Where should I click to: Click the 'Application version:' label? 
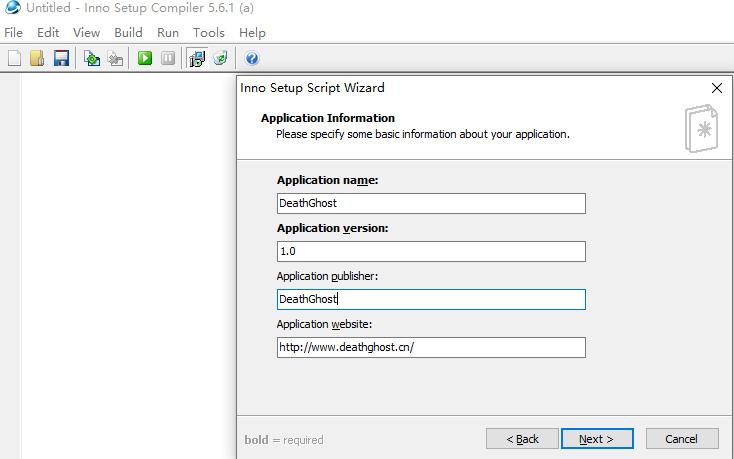pyautogui.click(x=332, y=228)
